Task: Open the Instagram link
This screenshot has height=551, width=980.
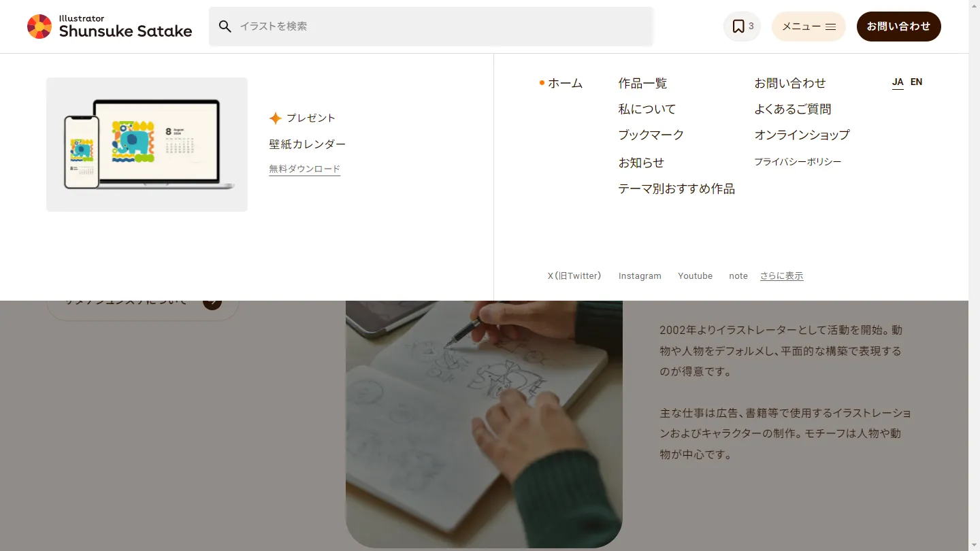Action: 640,276
